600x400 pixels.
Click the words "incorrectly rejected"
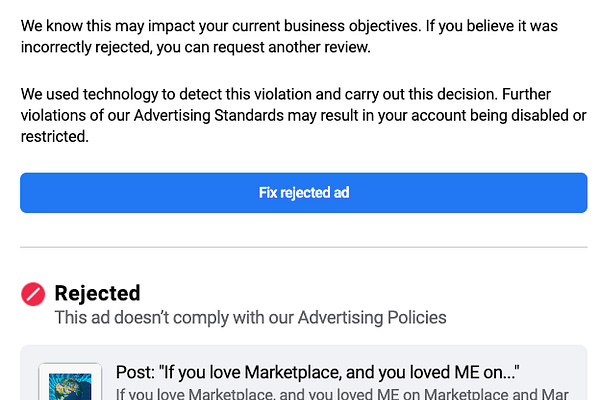pos(86,47)
